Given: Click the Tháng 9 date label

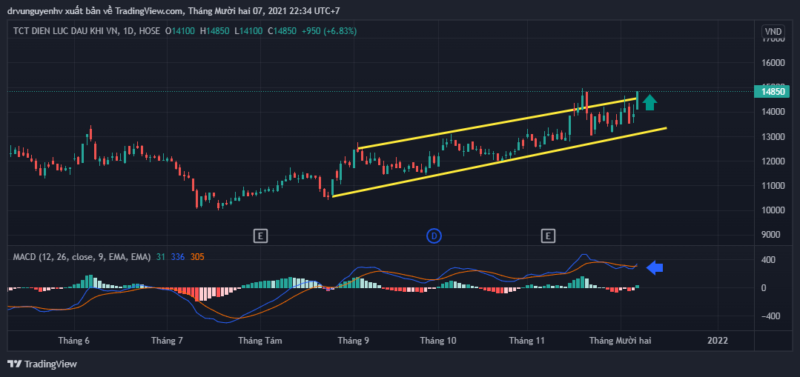Looking at the screenshot, I should point(354,340).
